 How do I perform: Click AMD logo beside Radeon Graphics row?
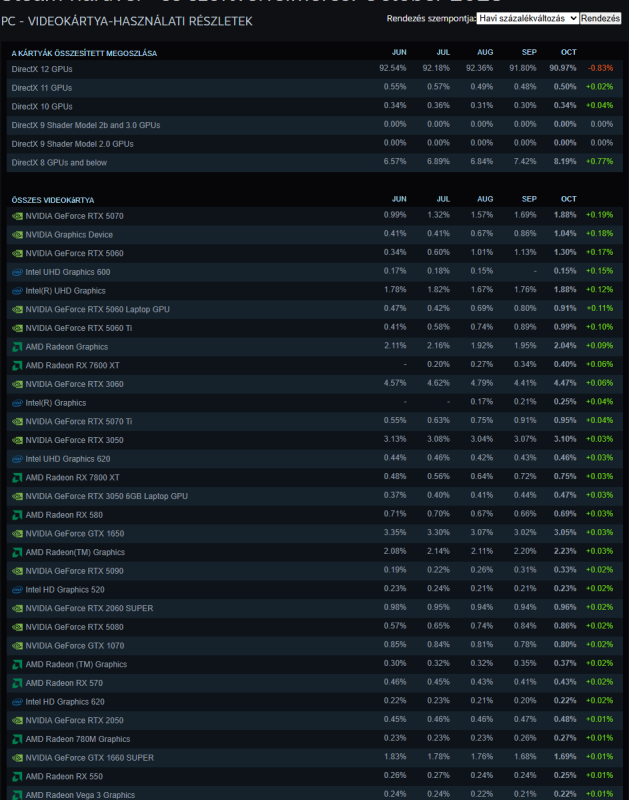click(x=17, y=347)
